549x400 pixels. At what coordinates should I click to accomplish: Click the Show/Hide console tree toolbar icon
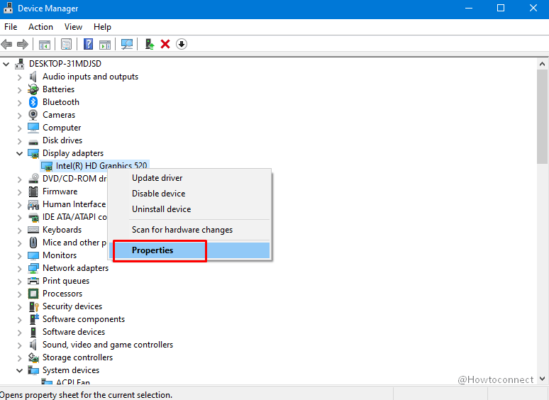tap(44, 44)
